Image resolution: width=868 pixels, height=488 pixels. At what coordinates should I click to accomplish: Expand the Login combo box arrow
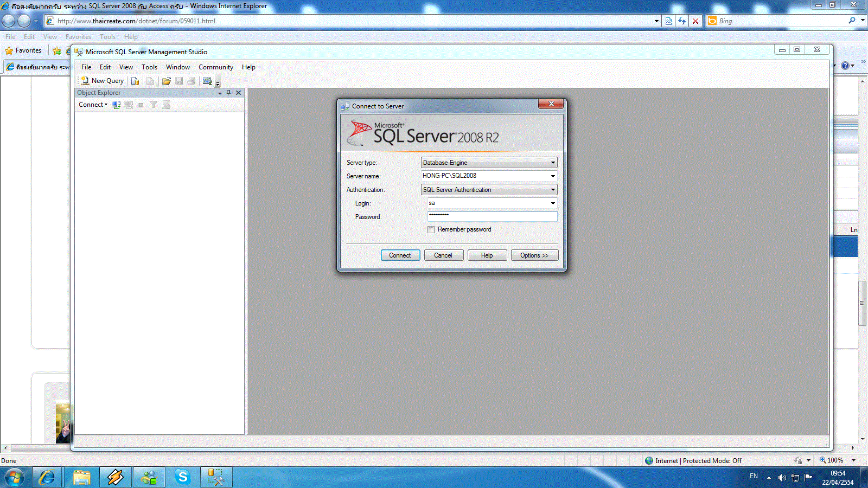tap(553, 203)
